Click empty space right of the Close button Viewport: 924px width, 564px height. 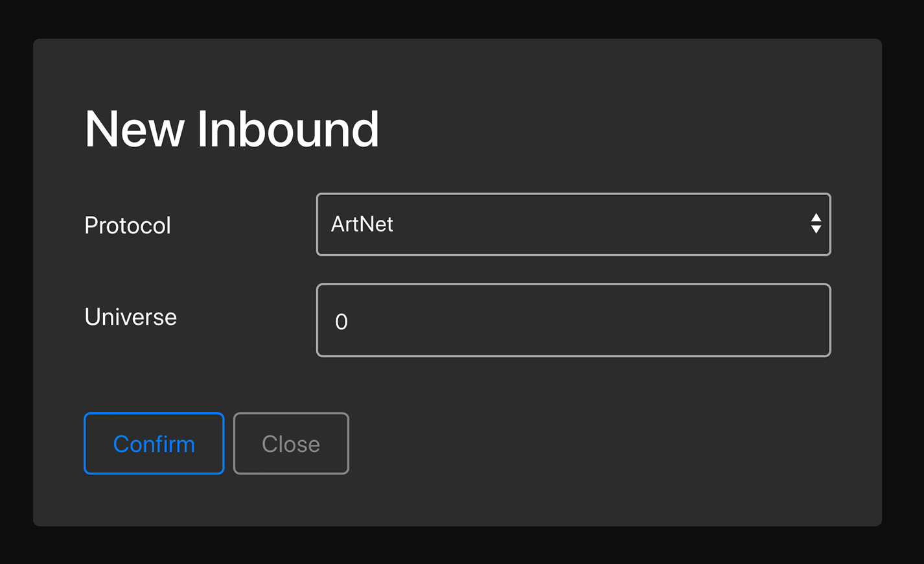(x=583, y=444)
